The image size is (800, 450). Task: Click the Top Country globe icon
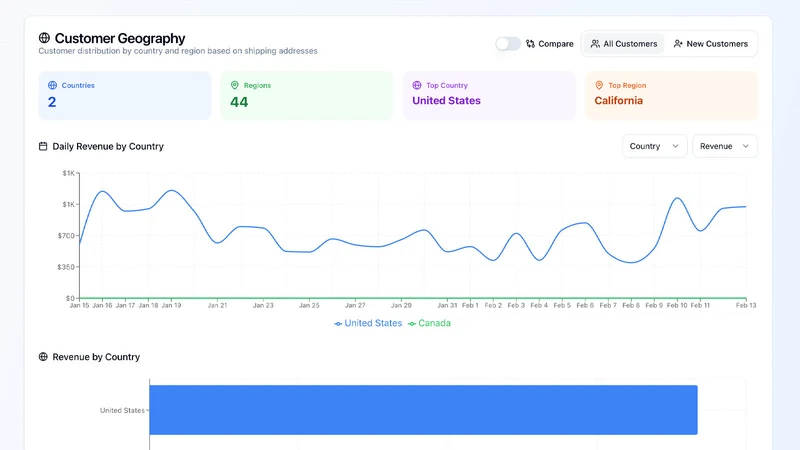(x=417, y=85)
